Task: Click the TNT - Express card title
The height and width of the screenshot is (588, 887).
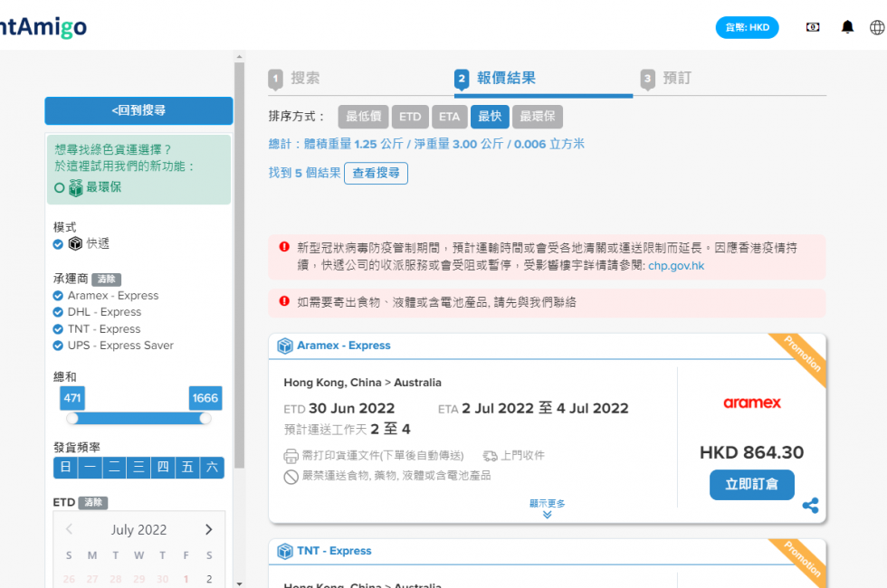Action: [334, 551]
